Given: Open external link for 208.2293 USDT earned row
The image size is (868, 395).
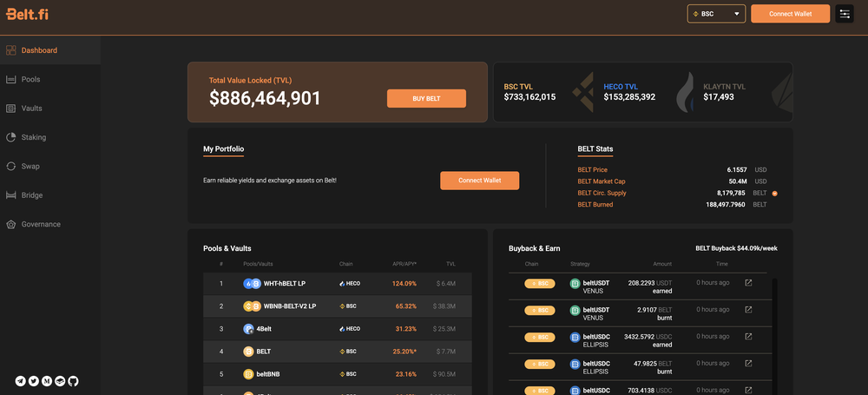Looking at the screenshot, I should [x=748, y=283].
